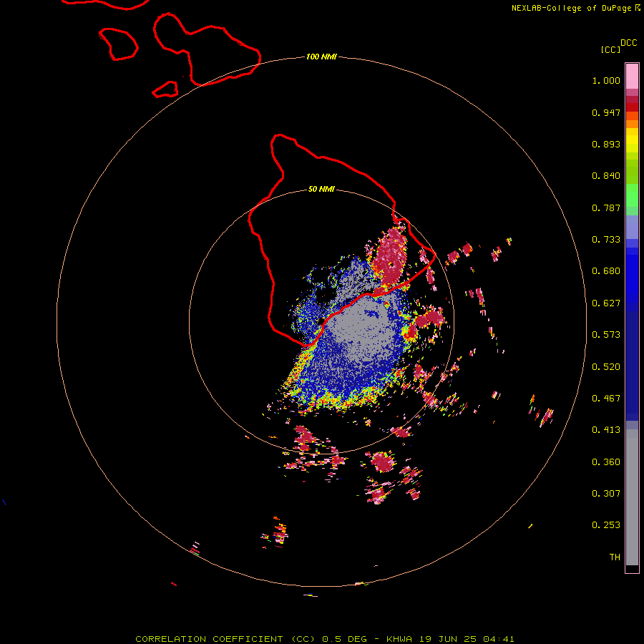Click the 0.627 colorbar value

(606, 303)
